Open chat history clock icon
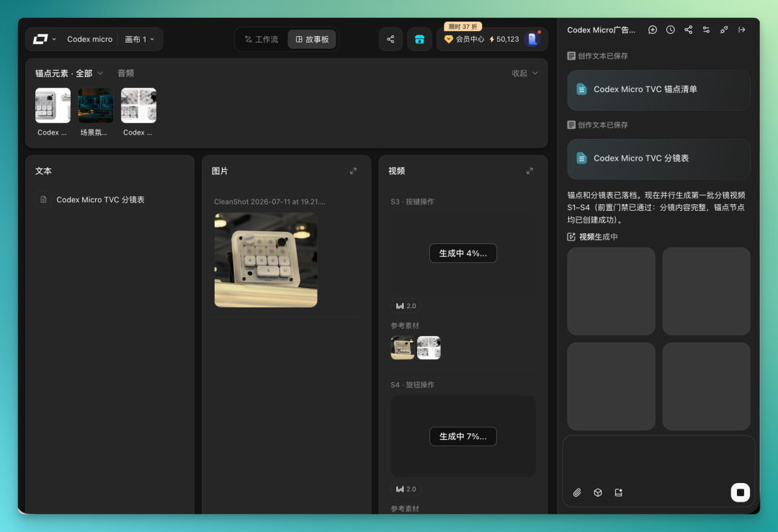Viewport: 778px width, 532px height. pos(671,30)
